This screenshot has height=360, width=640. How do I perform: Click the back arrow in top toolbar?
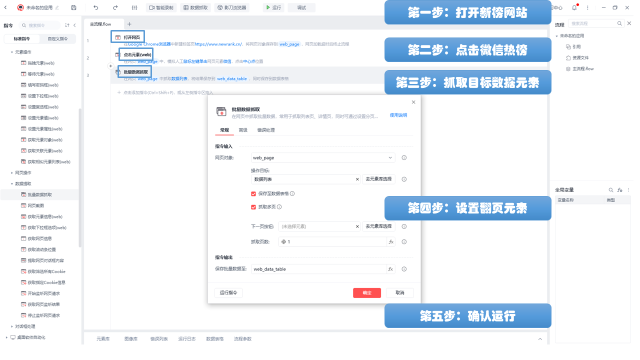pyautogui.click(x=5, y=7)
